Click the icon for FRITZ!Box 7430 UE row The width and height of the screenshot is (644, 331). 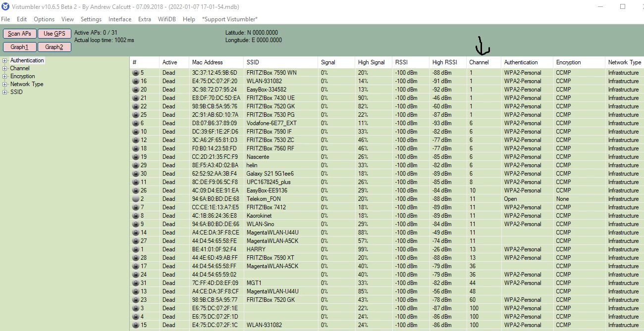(x=135, y=98)
